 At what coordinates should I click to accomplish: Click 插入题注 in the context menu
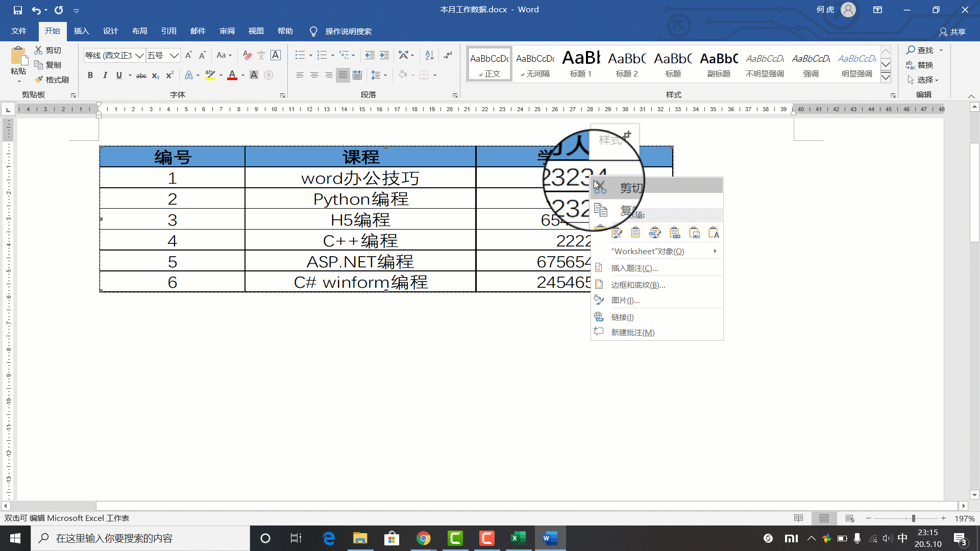point(634,268)
